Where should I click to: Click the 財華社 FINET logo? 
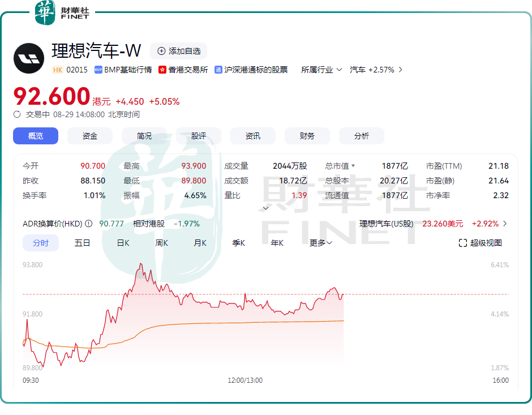(62, 13)
